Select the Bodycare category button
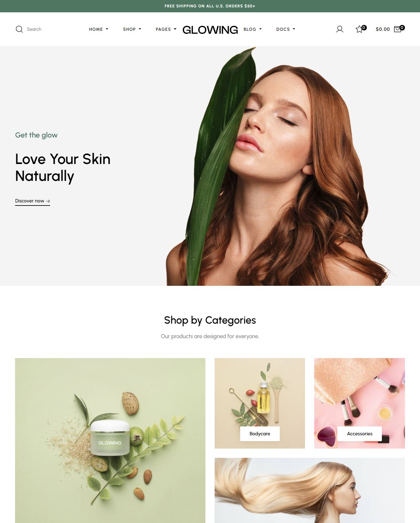Viewport: 420px width, 523px height. click(260, 434)
